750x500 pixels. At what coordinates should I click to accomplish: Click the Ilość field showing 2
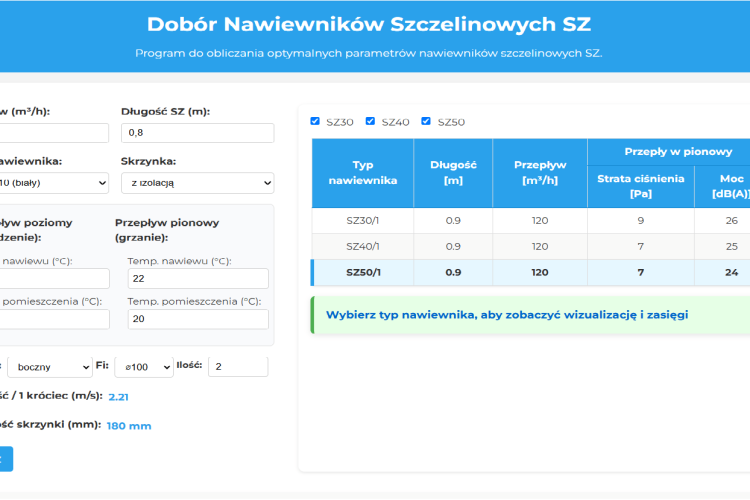[x=238, y=367]
